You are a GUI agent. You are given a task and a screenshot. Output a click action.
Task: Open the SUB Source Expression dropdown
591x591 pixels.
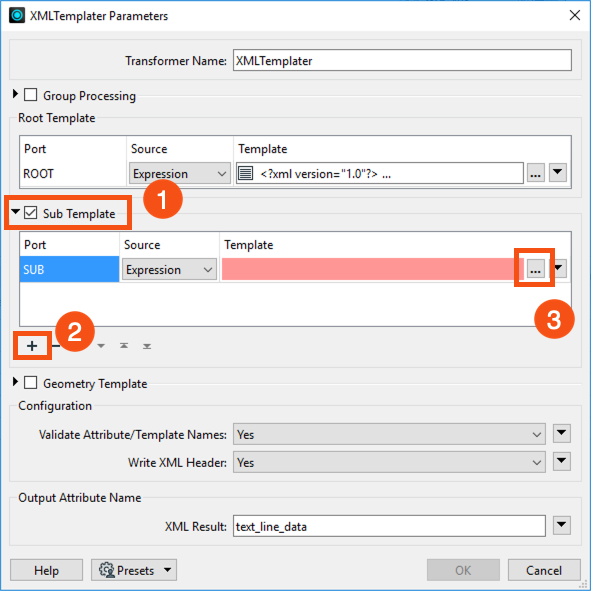[169, 269]
